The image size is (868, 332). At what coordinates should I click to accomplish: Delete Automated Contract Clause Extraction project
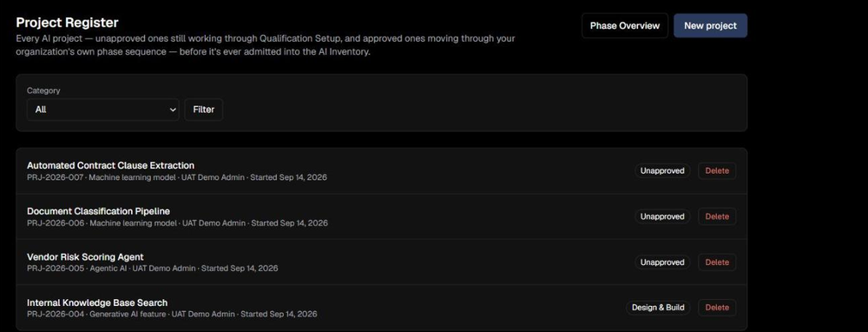(717, 170)
